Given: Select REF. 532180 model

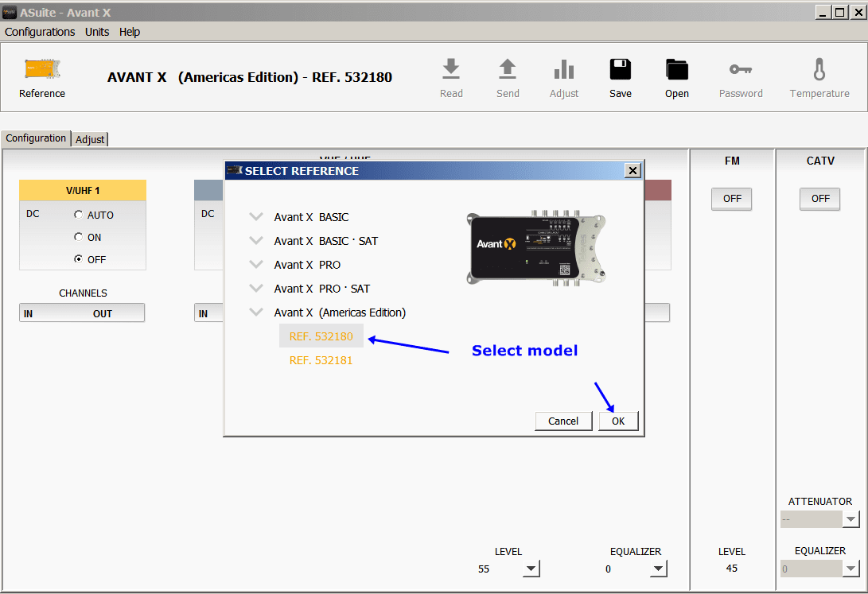Looking at the screenshot, I should pos(321,336).
